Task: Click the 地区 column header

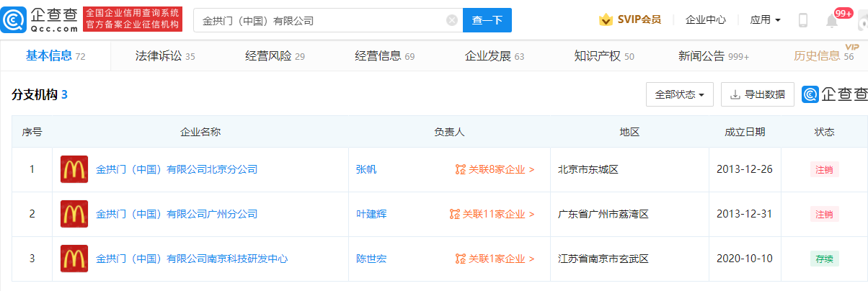Action: [629, 132]
